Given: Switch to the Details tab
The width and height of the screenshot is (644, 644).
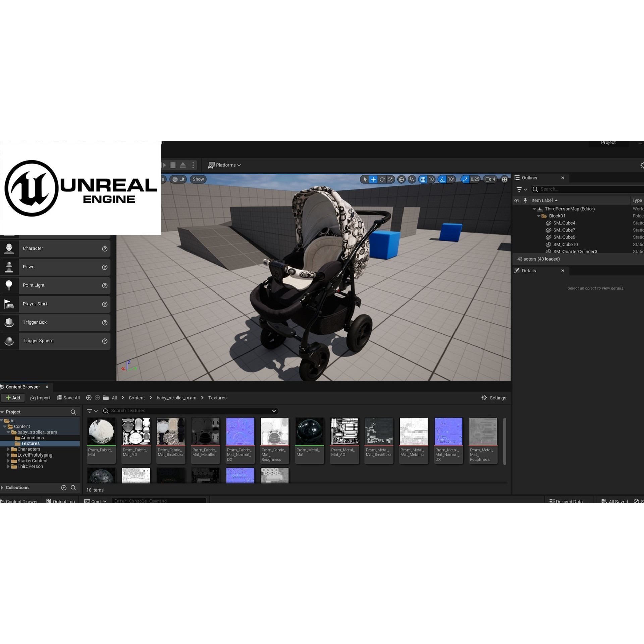Looking at the screenshot, I should pos(529,271).
